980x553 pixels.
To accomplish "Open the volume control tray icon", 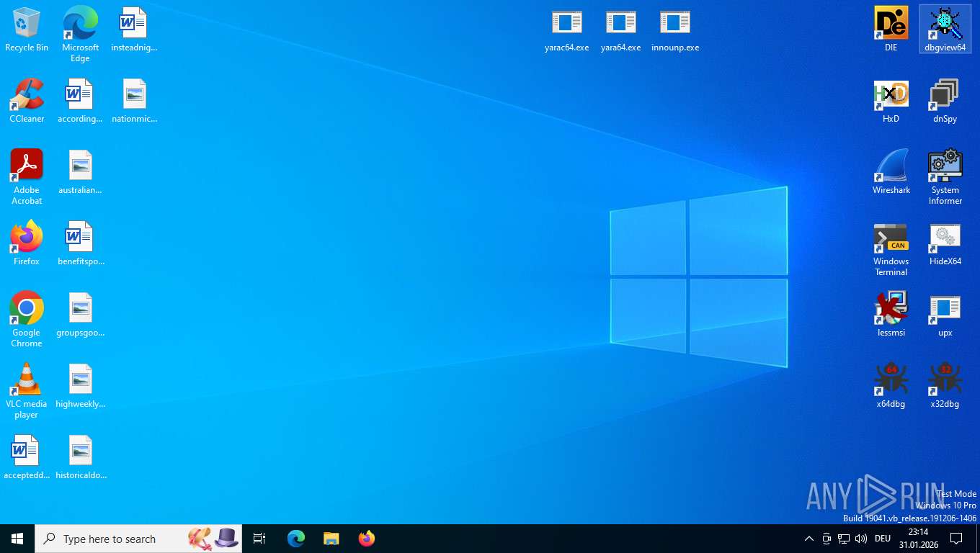I will 861,539.
